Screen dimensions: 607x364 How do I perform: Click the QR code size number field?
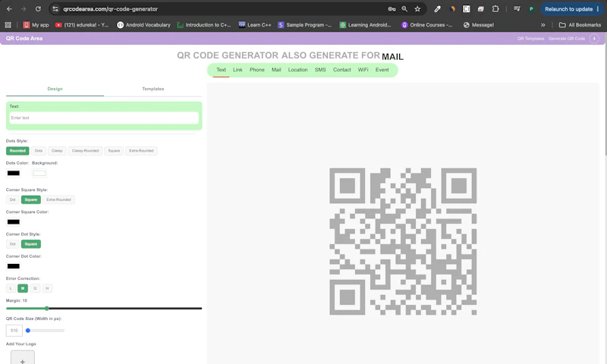(14, 331)
